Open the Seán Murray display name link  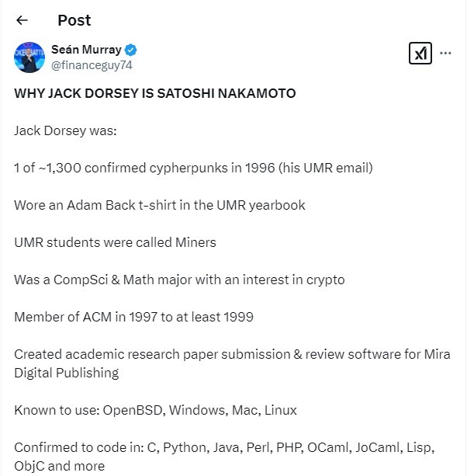click(86, 50)
